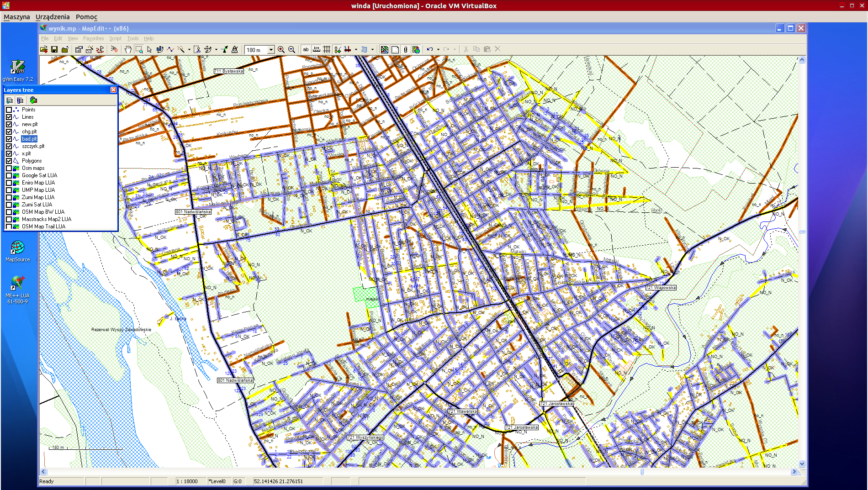
Task: Click the map's vertical scrollbar down arrow
Action: tap(802, 464)
